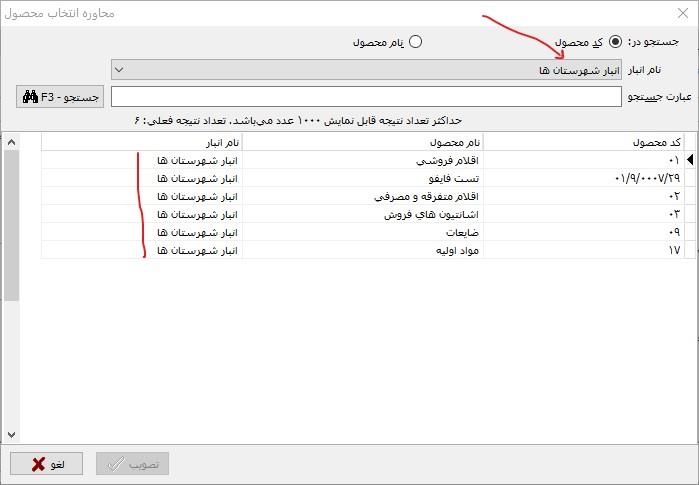The image size is (699, 485).
Task: Click the scrollbar down arrow
Action: click(x=11, y=434)
